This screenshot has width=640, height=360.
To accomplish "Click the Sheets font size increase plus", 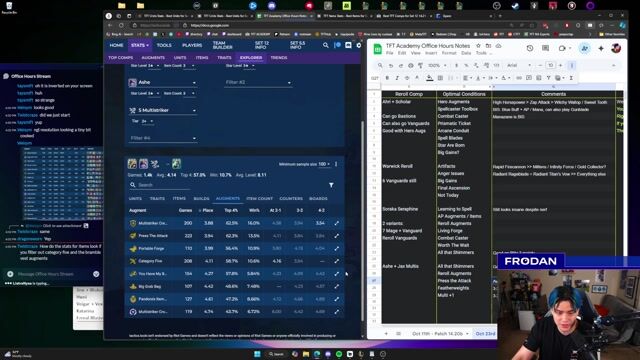I will [560, 65].
